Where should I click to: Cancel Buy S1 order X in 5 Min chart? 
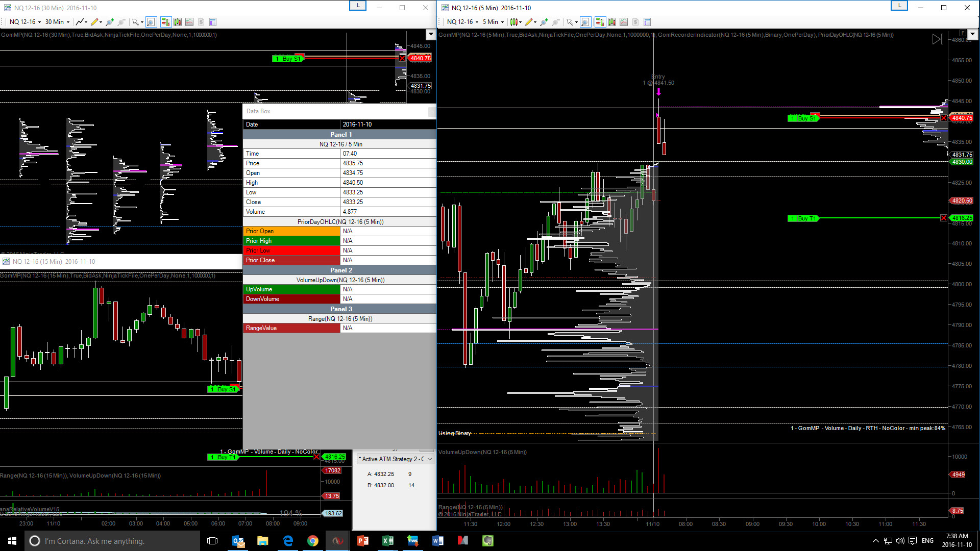pyautogui.click(x=944, y=118)
